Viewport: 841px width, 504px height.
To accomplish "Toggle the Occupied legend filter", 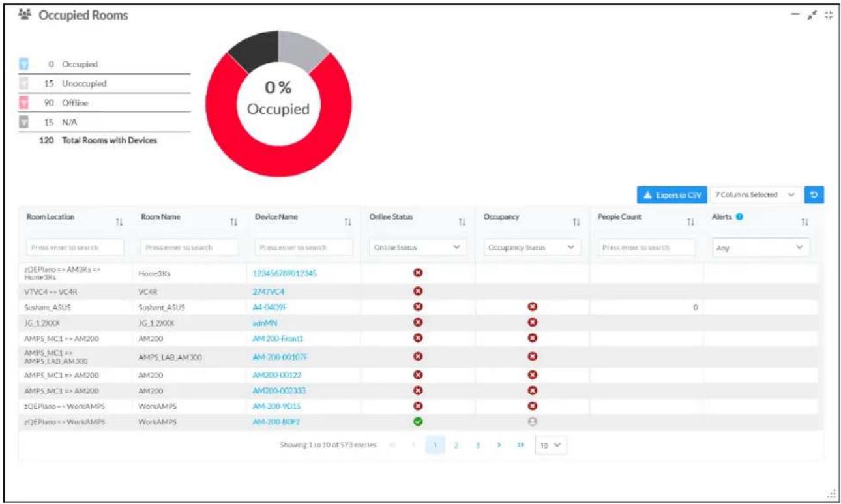I will [23, 65].
